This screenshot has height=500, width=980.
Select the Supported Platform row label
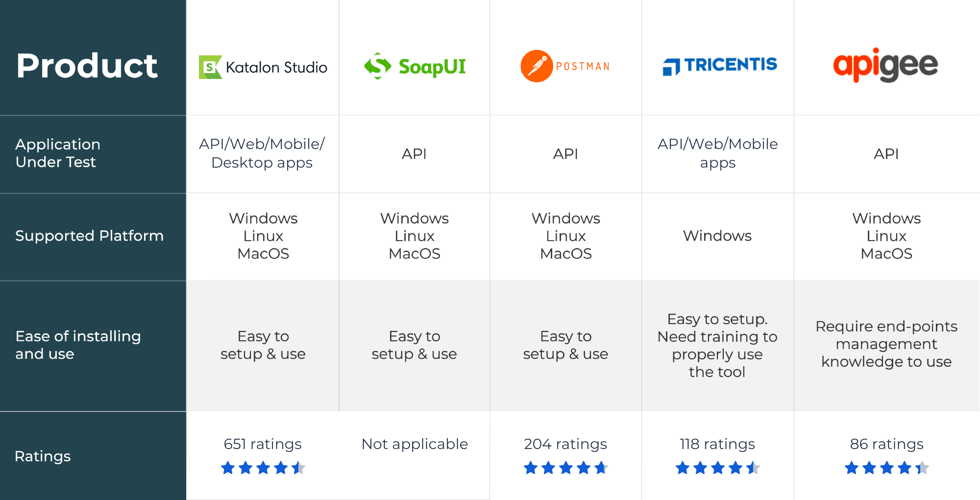coord(89,236)
